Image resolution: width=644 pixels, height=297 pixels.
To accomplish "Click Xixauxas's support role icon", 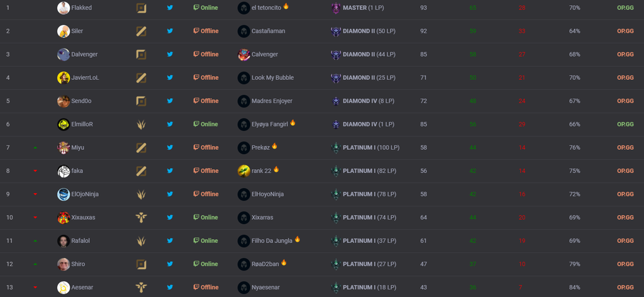I will tap(142, 217).
